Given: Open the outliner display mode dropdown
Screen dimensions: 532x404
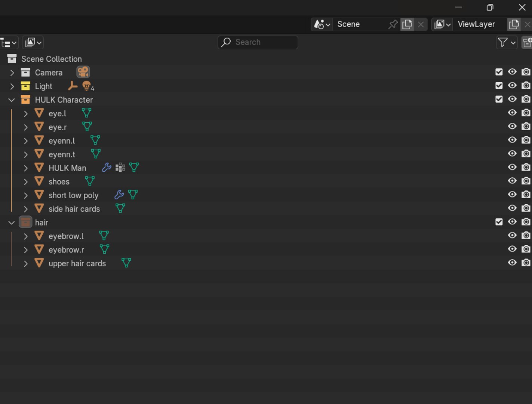Looking at the screenshot, I should click(33, 42).
